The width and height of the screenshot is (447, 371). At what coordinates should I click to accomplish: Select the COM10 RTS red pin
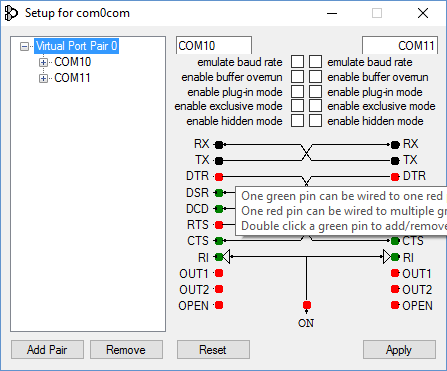point(219,225)
